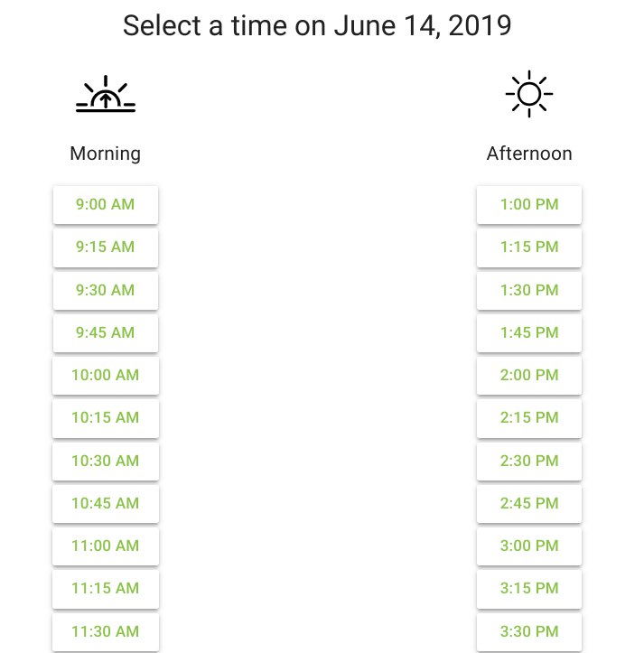Book the 10:00 AM slot
Screen dimensions: 644x653
point(106,375)
